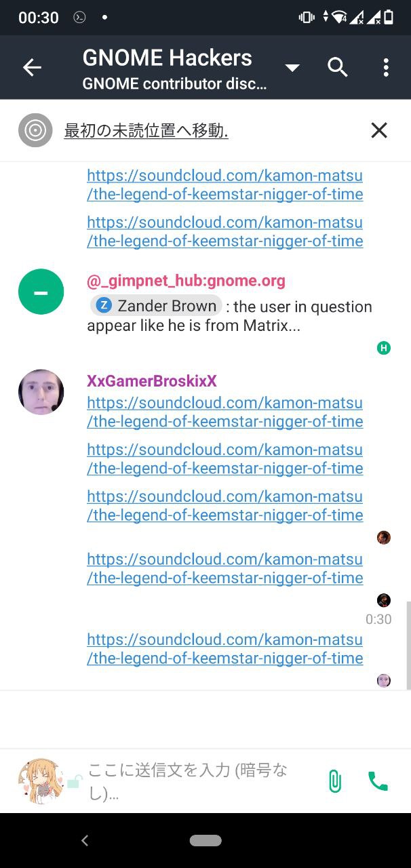Tap the green H read receipt

384,349
